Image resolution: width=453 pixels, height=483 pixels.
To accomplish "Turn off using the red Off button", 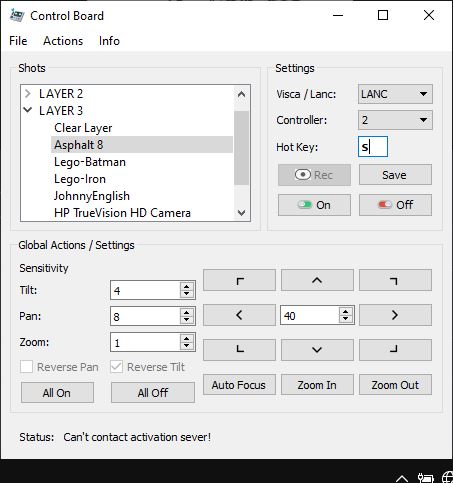I will 395,205.
